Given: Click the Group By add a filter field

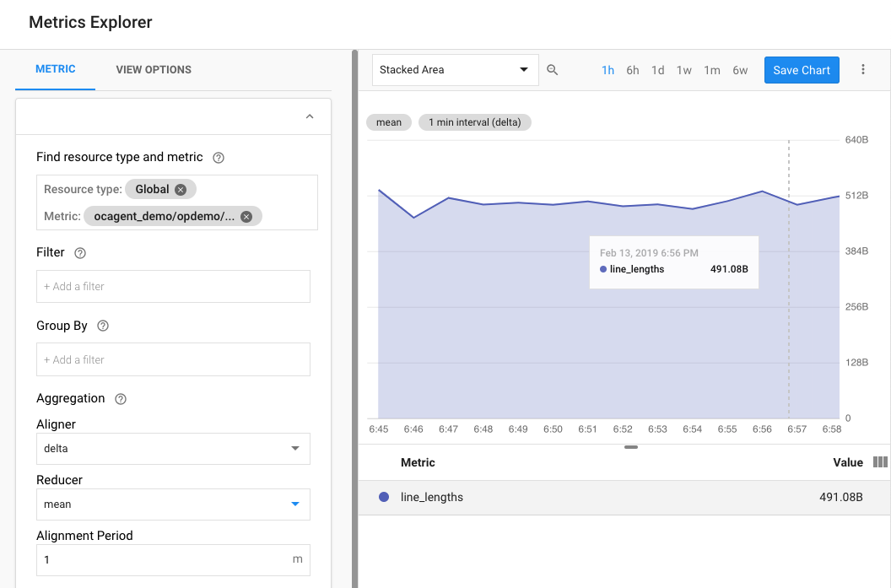Looking at the screenshot, I should click(x=173, y=359).
